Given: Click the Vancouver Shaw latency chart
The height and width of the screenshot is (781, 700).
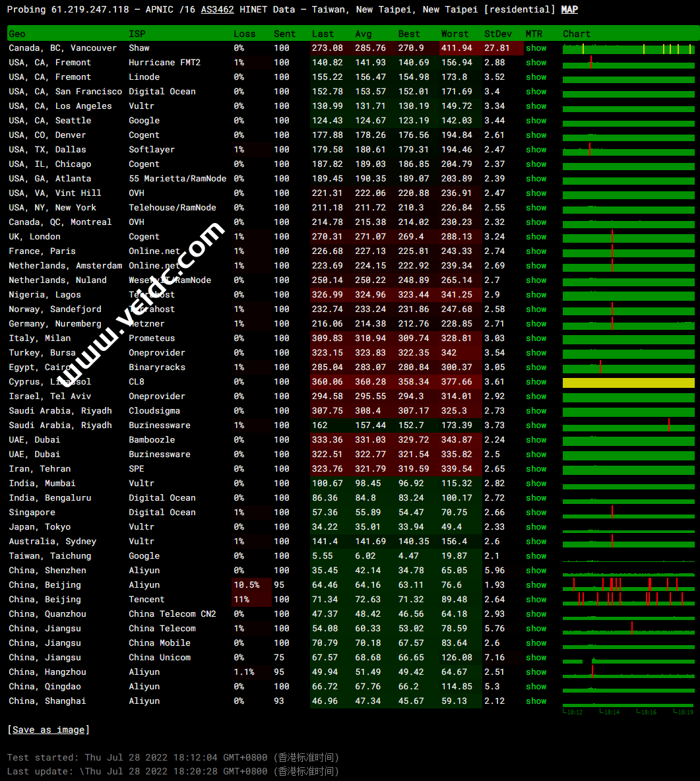Looking at the screenshot, I should point(629,49).
